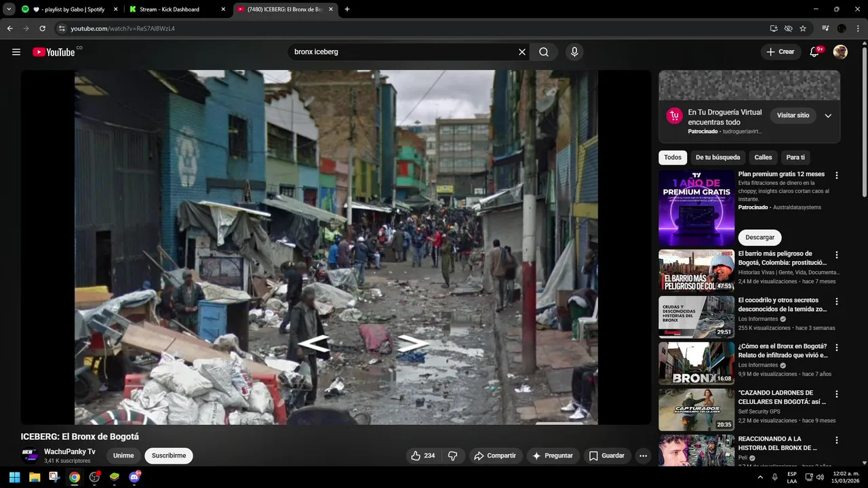Click Compartir to share video
The height and width of the screenshot is (488, 868).
(x=494, y=456)
